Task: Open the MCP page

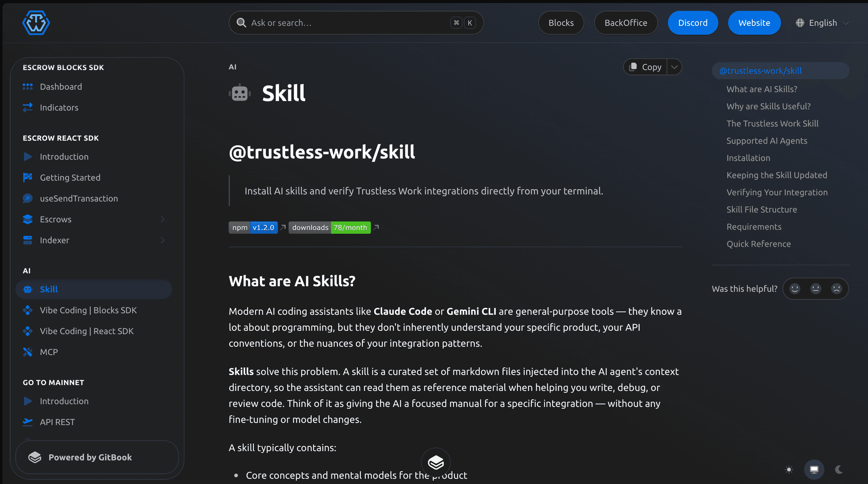Action: pyautogui.click(x=94, y=352)
